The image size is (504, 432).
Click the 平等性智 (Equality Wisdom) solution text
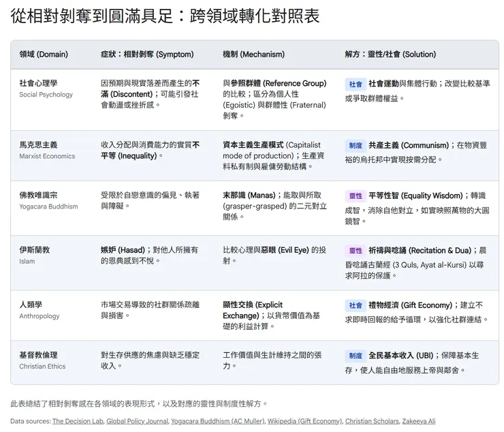[x=415, y=196]
